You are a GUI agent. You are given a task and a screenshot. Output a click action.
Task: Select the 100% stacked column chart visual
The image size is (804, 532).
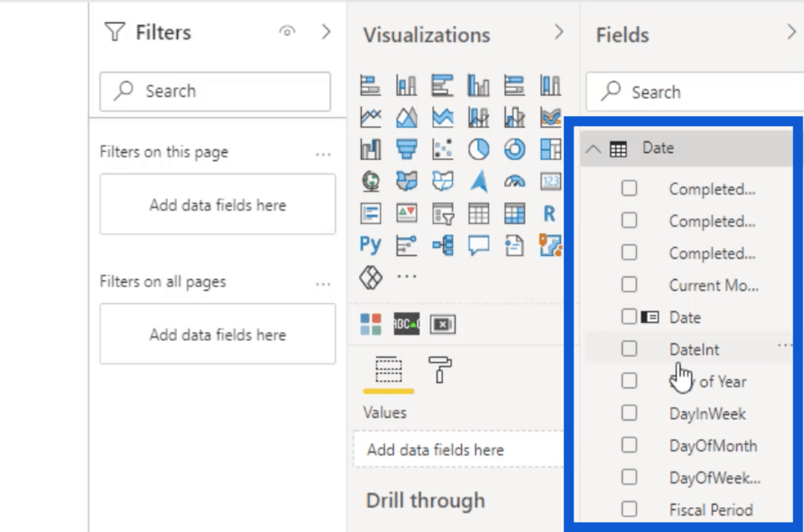[x=550, y=85]
